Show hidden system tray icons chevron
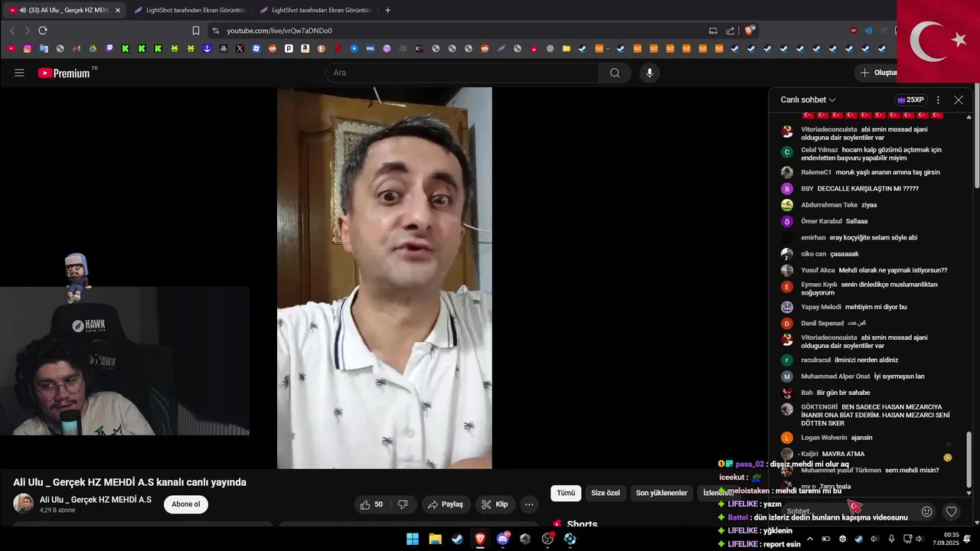This screenshot has width=980, height=551. 810,539
